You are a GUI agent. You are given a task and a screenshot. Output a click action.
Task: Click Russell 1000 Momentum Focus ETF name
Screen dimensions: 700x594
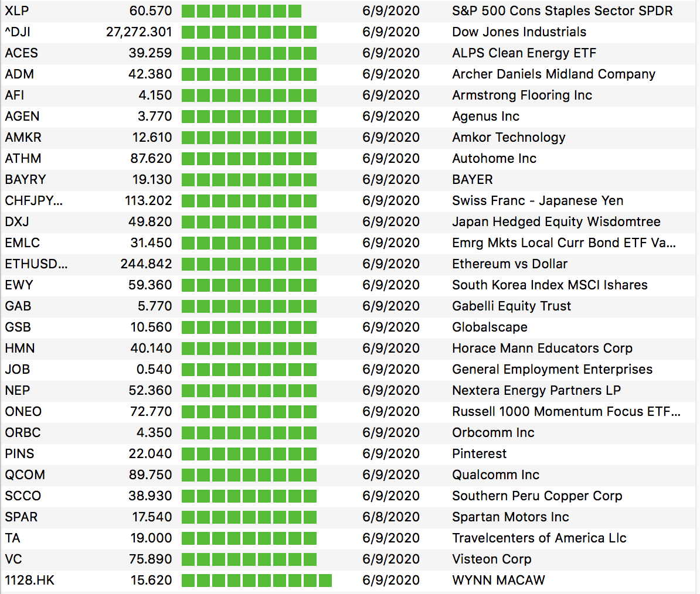click(x=566, y=412)
